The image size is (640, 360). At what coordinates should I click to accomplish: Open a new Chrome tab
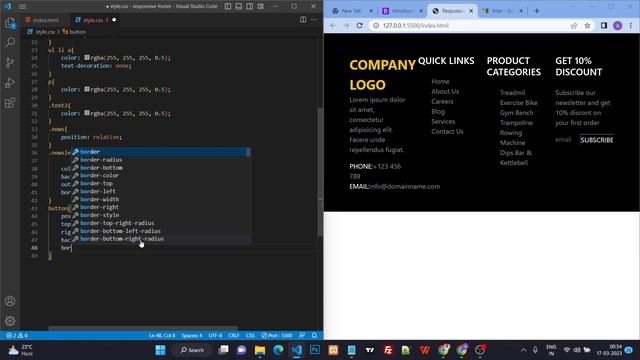pyautogui.click(x=536, y=11)
